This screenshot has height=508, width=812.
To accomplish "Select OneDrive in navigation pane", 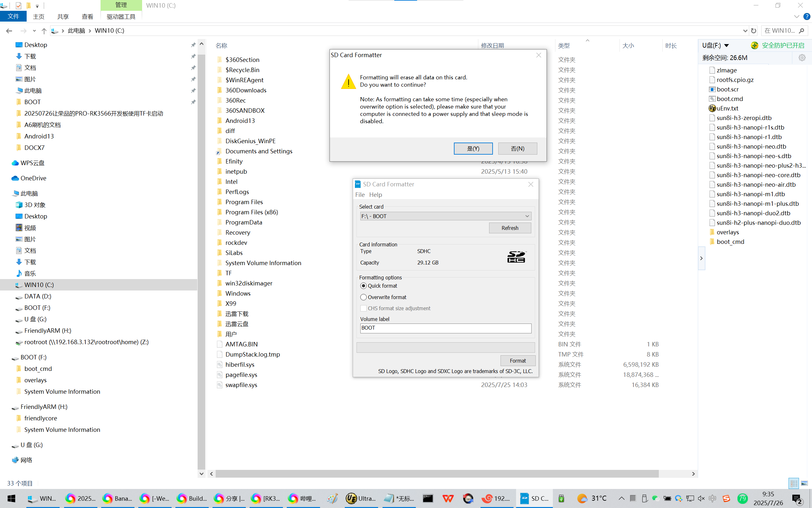I will pos(33,178).
